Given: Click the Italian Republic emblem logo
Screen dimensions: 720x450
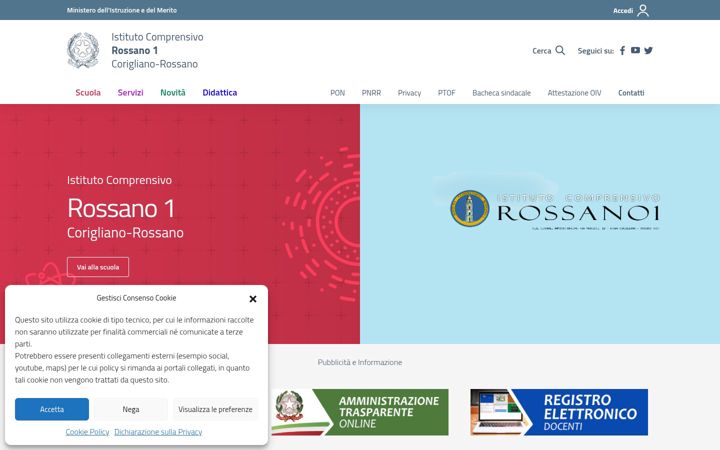Looking at the screenshot, I should coord(83,50).
